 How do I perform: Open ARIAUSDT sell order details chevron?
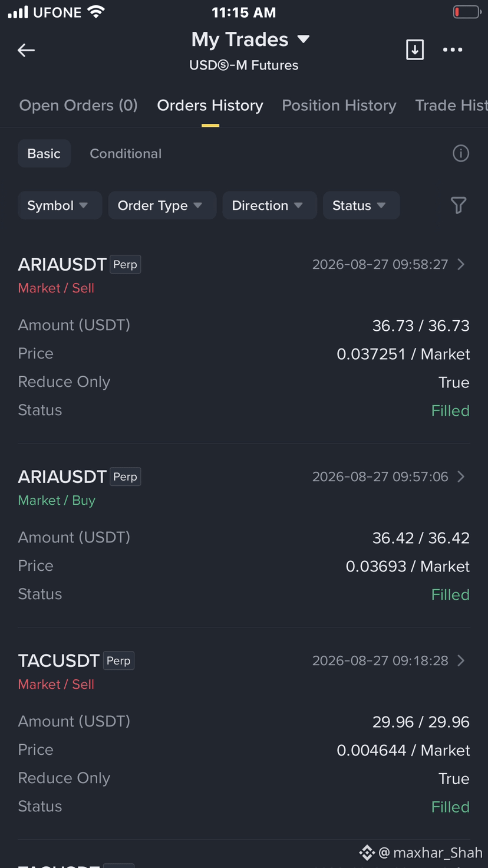coord(461,264)
